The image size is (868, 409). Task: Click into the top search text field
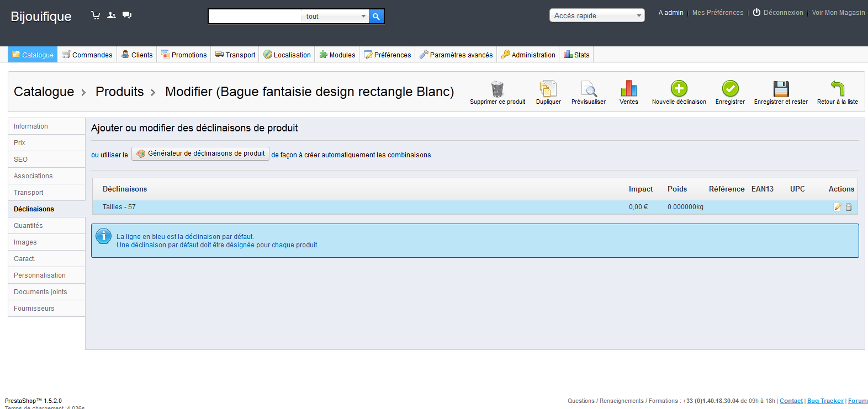coord(255,17)
